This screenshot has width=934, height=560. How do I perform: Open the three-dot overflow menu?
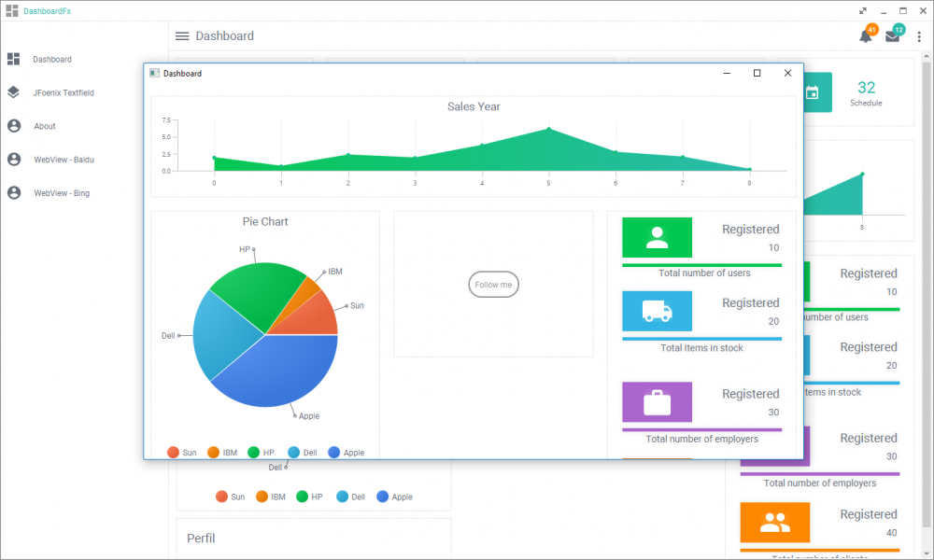919,35
